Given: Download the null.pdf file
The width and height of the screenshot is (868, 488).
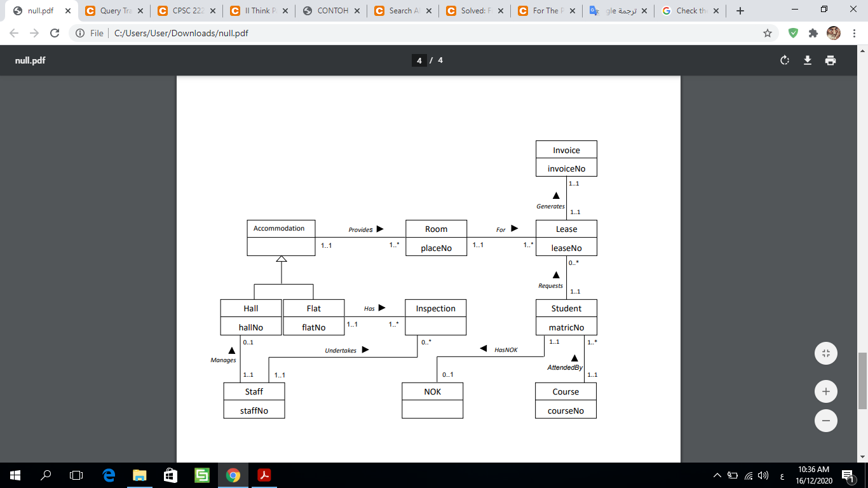Looking at the screenshot, I should click(x=807, y=60).
